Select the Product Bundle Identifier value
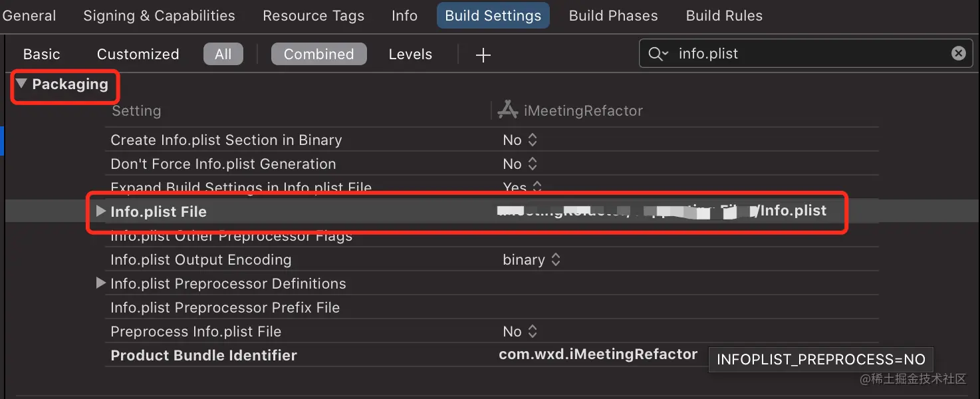 click(598, 355)
